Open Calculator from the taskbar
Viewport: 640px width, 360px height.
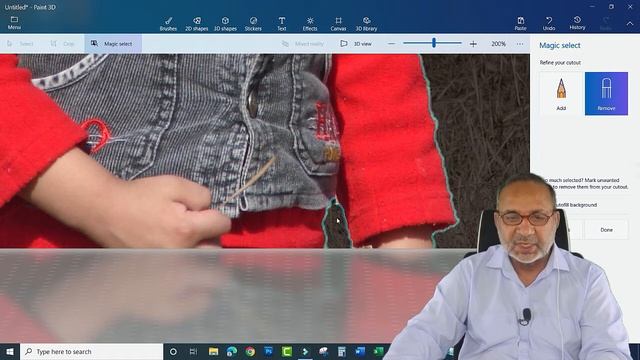(x=342, y=351)
